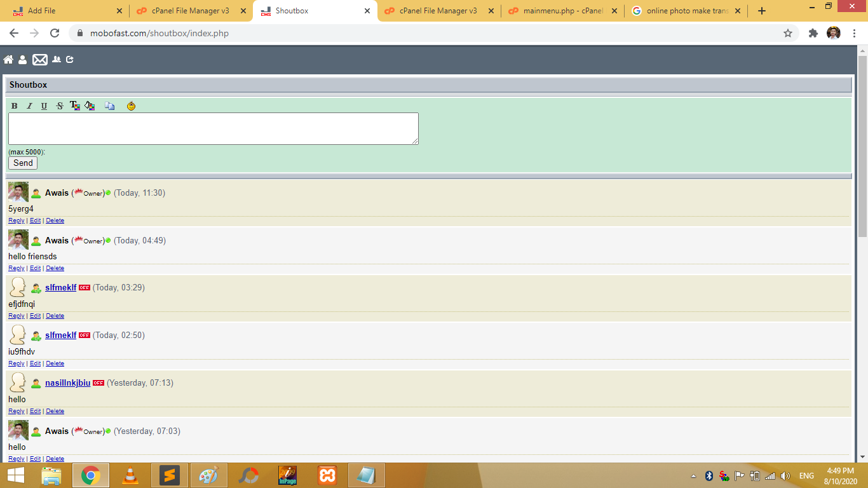
Task: Go back to the previous page
Action: 14,33
